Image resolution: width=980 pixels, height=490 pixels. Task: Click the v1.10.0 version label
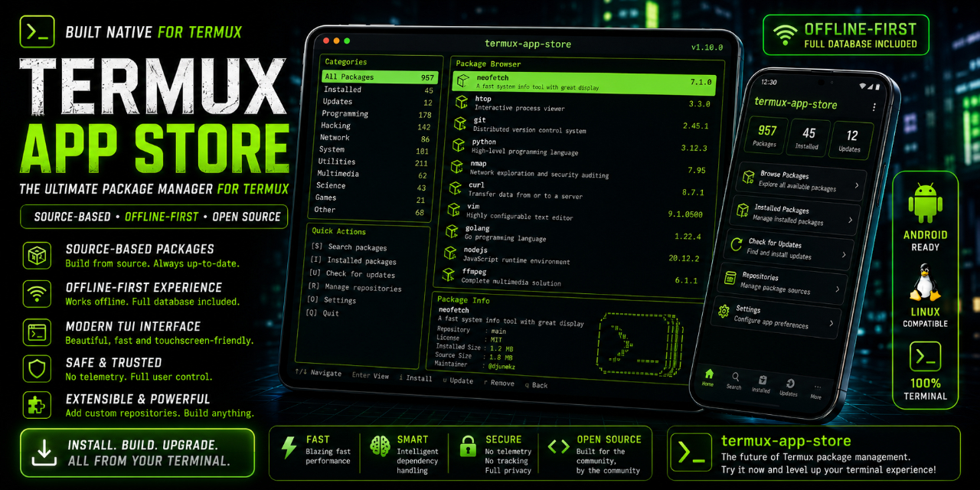[707, 47]
